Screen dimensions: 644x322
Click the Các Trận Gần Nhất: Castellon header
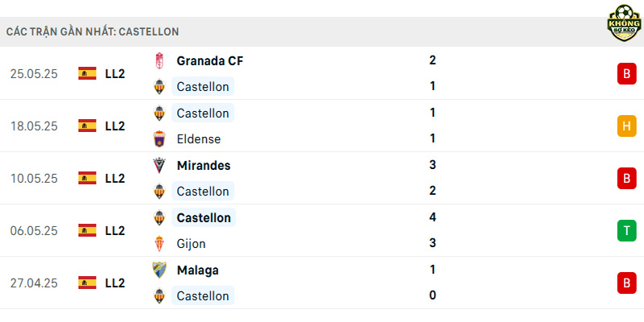point(93,31)
